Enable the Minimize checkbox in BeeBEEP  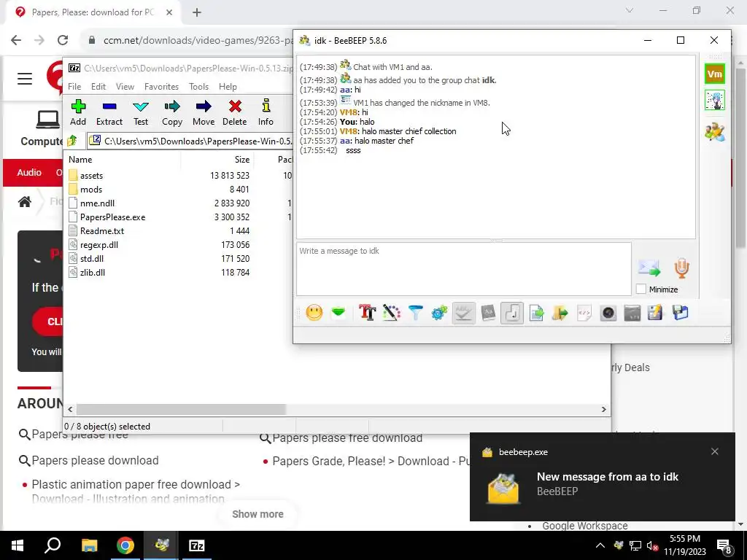coord(641,289)
